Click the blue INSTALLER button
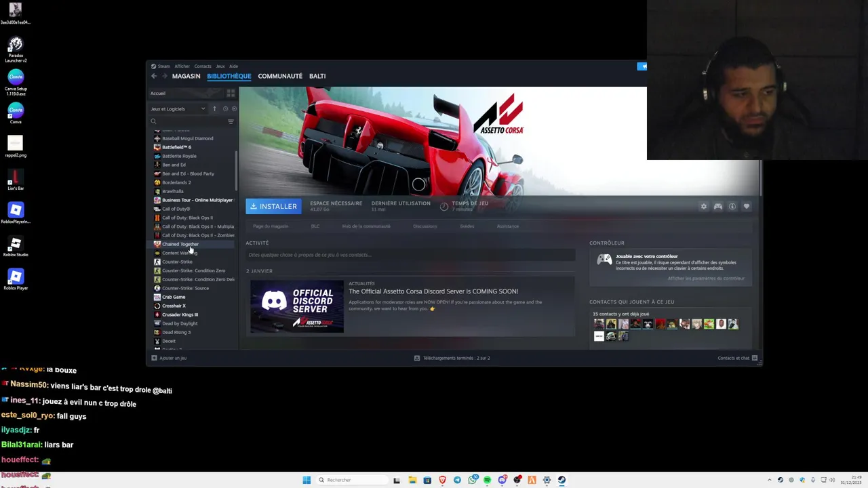This screenshot has height=488, width=868. coord(273,206)
